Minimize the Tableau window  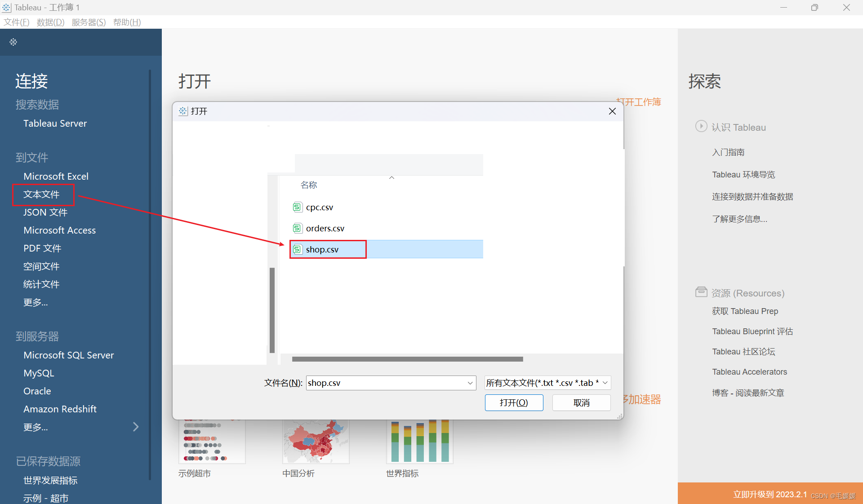[x=783, y=8]
